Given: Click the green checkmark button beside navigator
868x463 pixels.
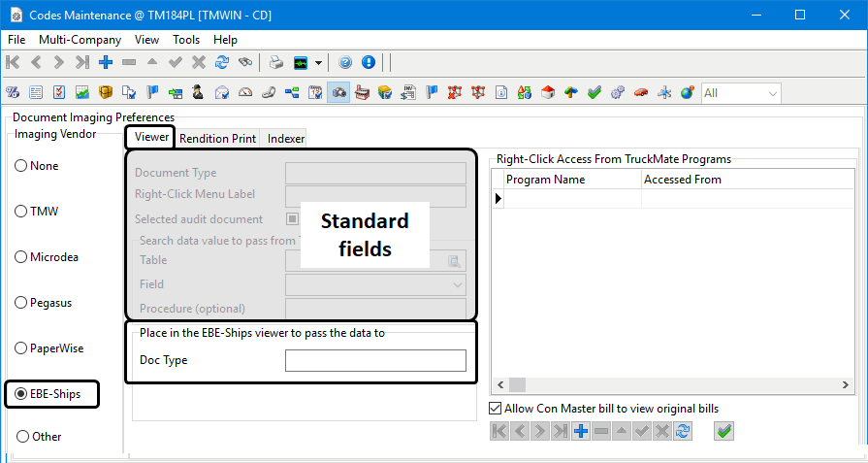Looking at the screenshot, I should (724, 431).
